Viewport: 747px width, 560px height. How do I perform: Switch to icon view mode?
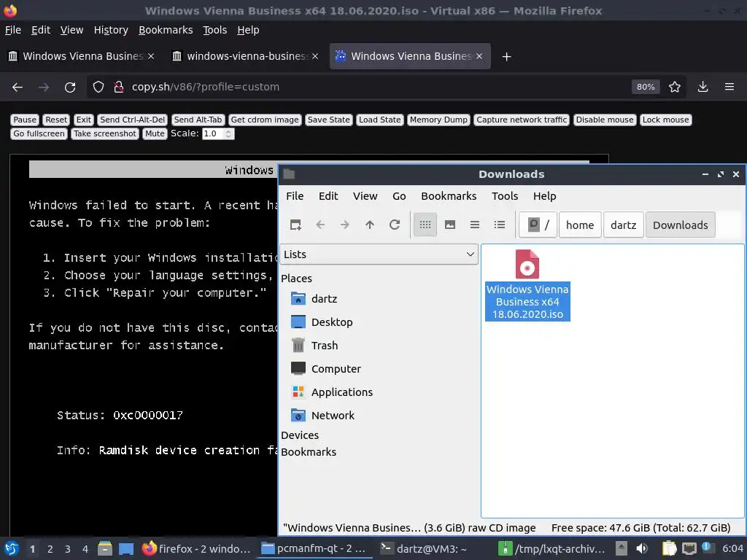coord(425,225)
